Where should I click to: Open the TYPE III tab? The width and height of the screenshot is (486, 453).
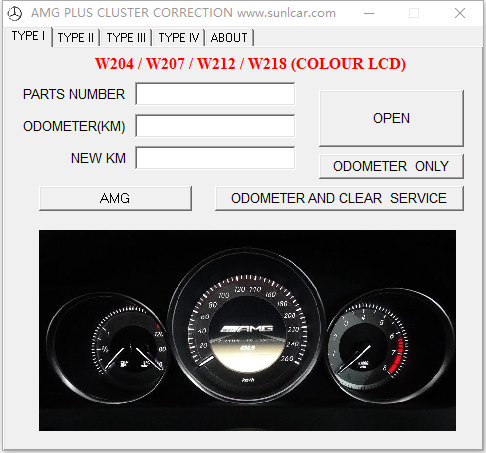point(126,37)
